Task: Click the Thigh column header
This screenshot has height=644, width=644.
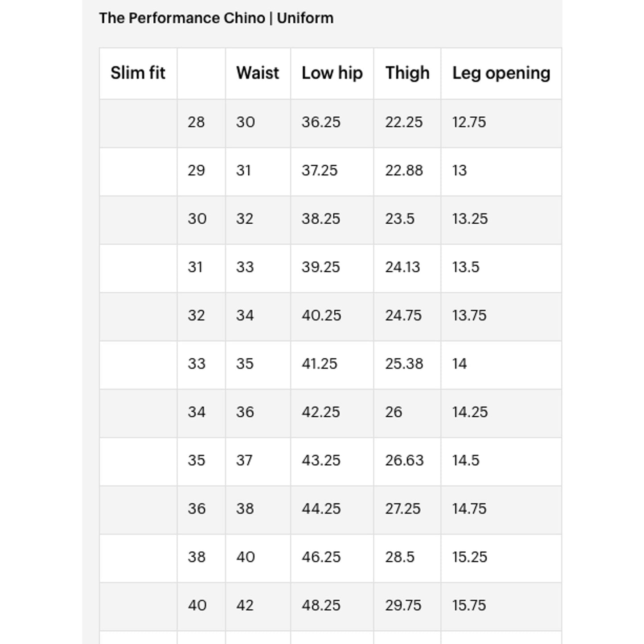Action: point(407,73)
